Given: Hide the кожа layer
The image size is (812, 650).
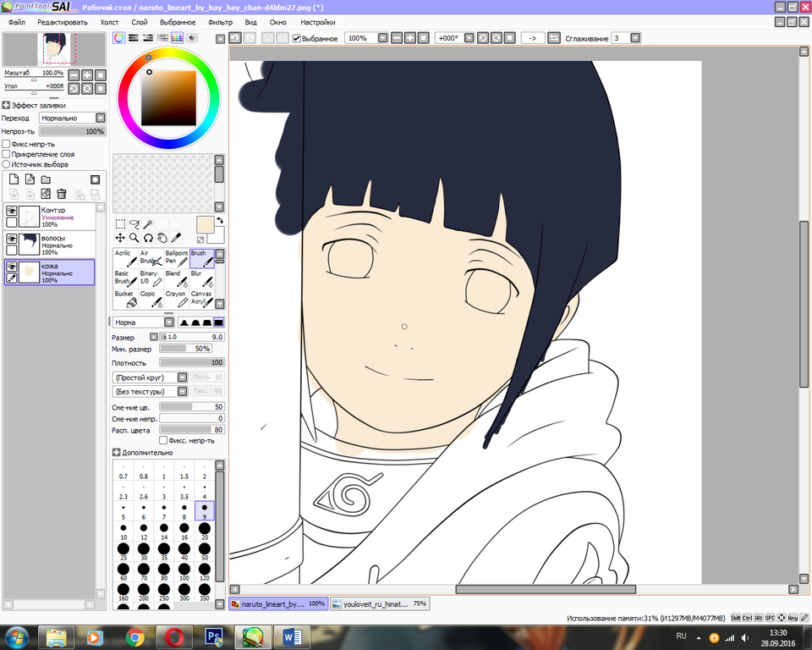Looking at the screenshot, I should 11,267.
